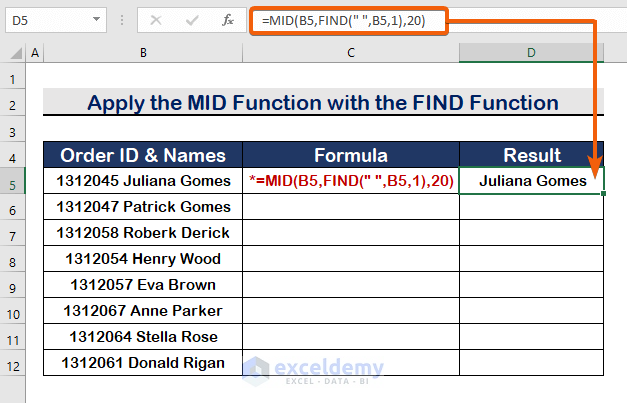This screenshot has width=627, height=403.
Task: Select empty Result cell for Patrick Gomes
Action: 531,207
